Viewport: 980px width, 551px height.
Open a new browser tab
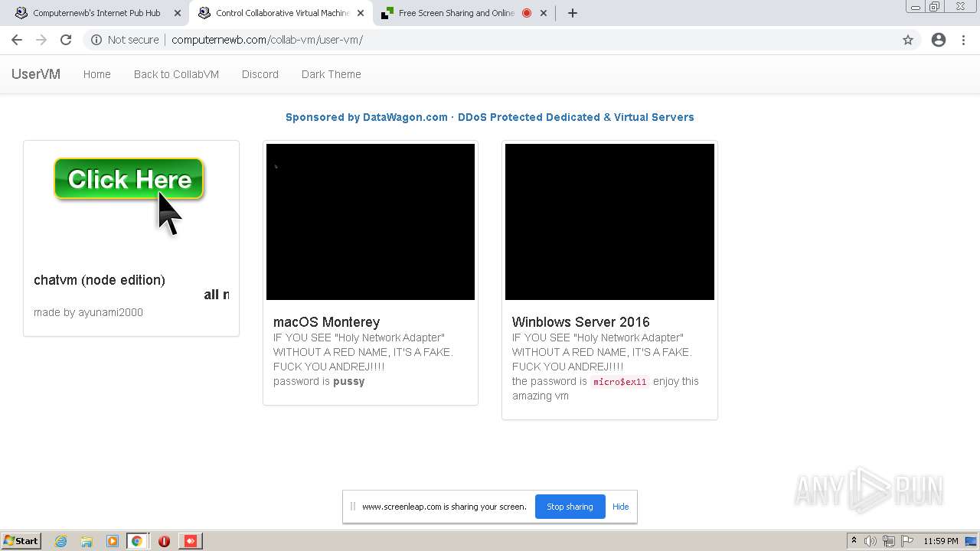[573, 13]
